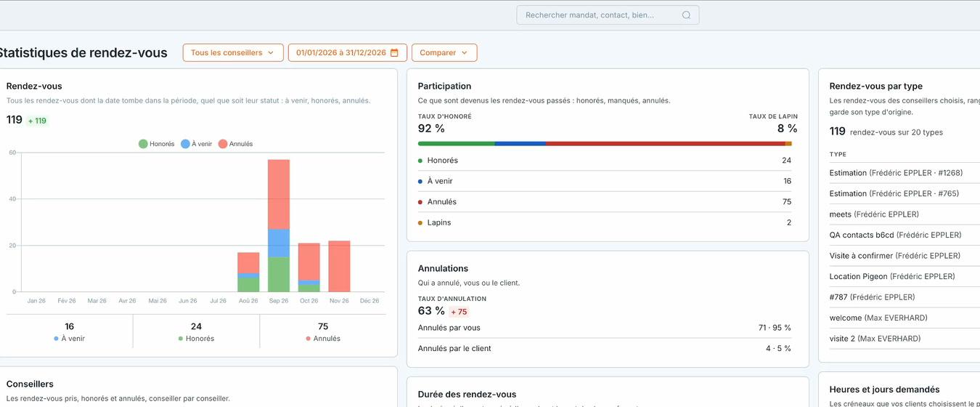Screen dimensions: 980x407
Task: Click the 16 À venir summary tile
Action: (x=70, y=332)
